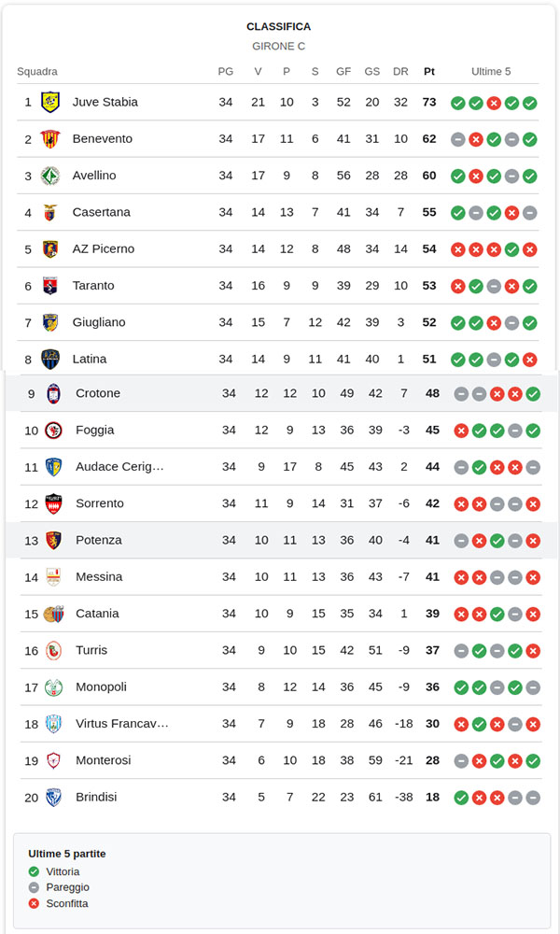The width and height of the screenshot is (560, 934).
Task: Click the PG column header
Action: point(226,71)
